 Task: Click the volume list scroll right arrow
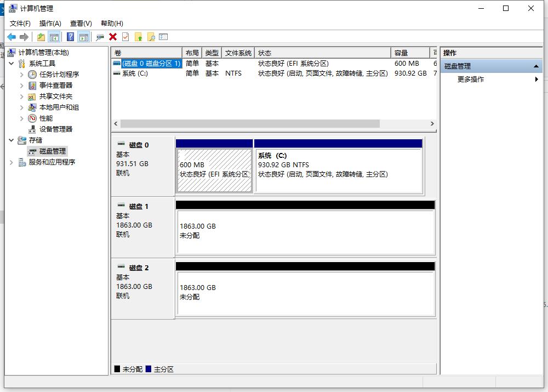click(x=432, y=123)
